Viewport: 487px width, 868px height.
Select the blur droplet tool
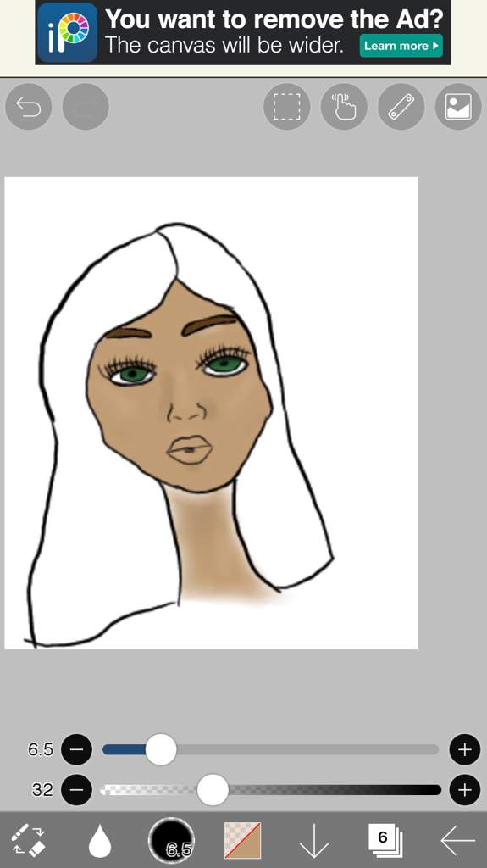point(100,840)
